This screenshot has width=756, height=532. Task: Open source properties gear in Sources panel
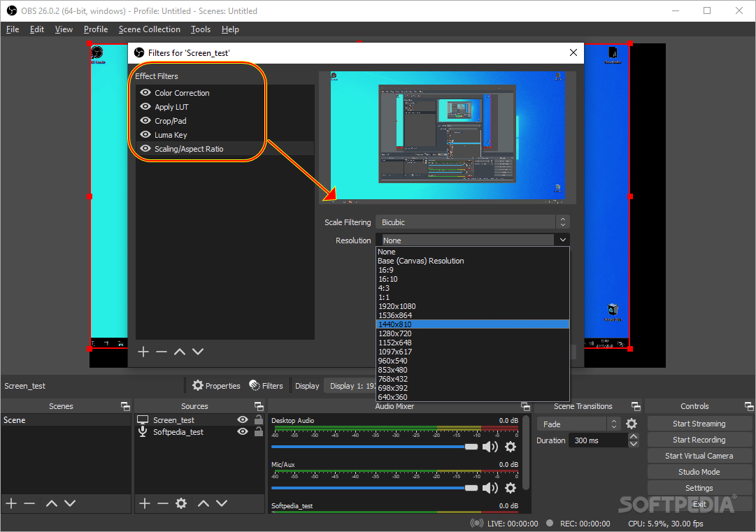click(x=181, y=503)
